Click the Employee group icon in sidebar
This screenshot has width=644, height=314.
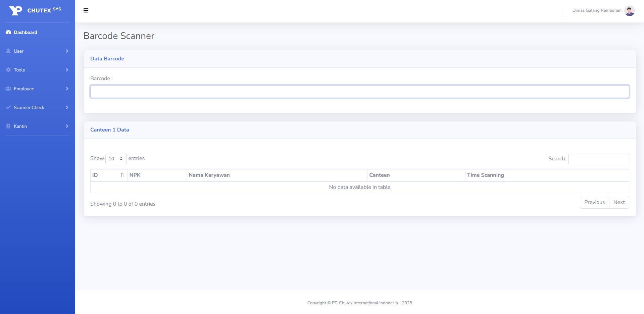click(8, 89)
